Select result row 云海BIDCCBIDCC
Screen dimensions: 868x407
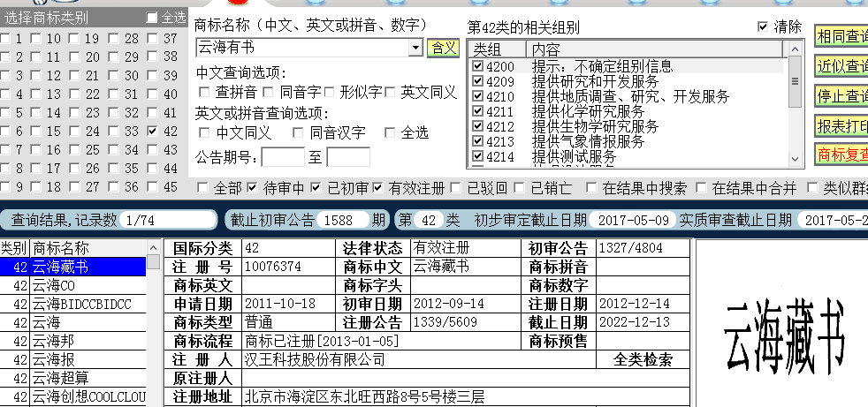pos(72,304)
